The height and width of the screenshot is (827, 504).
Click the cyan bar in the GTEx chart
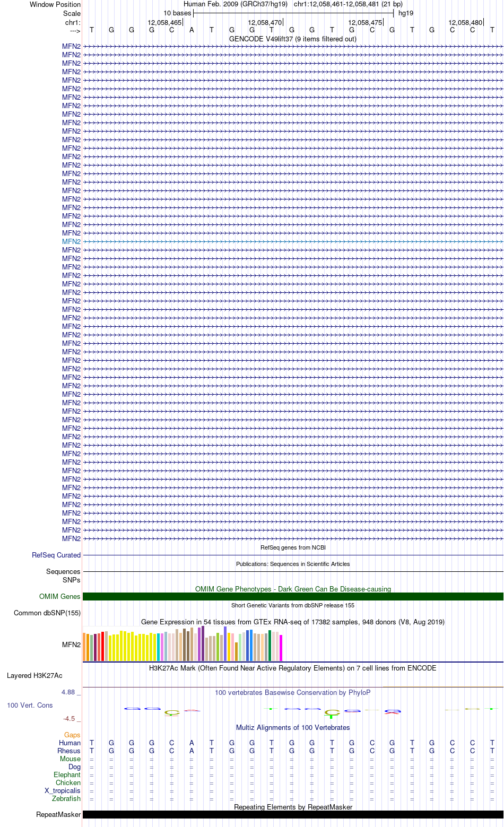[159, 647]
